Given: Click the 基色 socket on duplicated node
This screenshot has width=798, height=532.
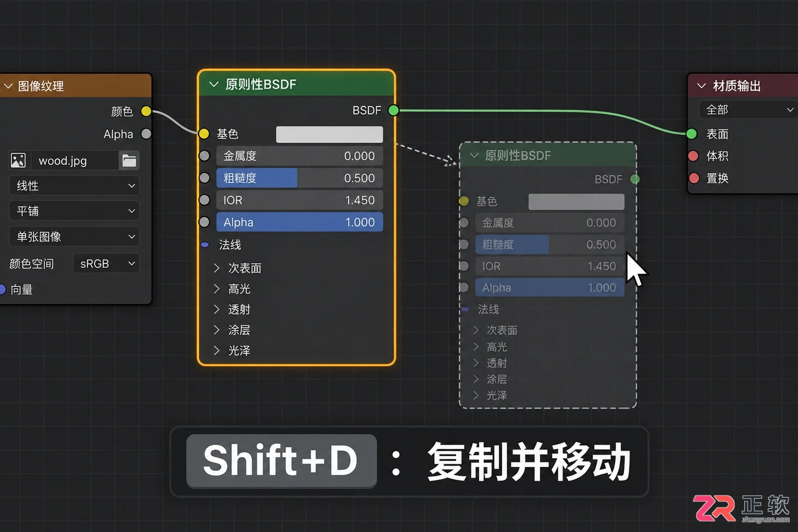Looking at the screenshot, I should (x=464, y=201).
